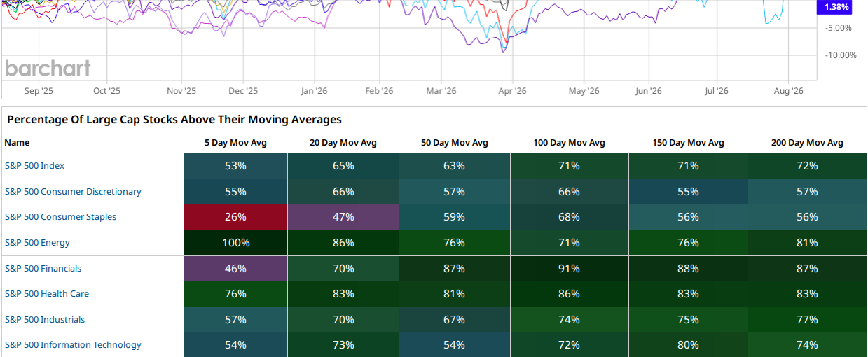Select S&P 500 Index 5 Day cell 53%
Screen dimensions: 868x357
[235, 166]
